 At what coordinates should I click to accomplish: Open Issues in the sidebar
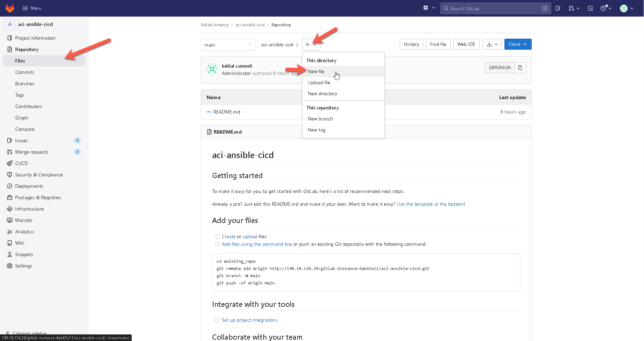pos(44,140)
